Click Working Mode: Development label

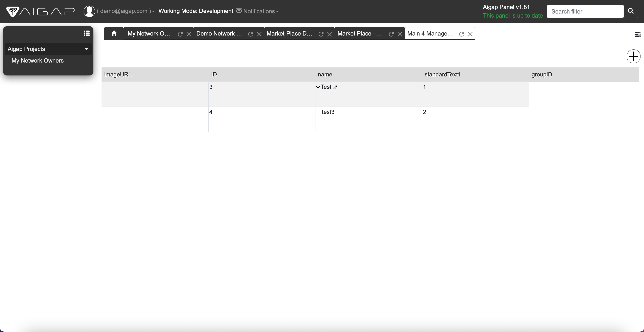(196, 11)
